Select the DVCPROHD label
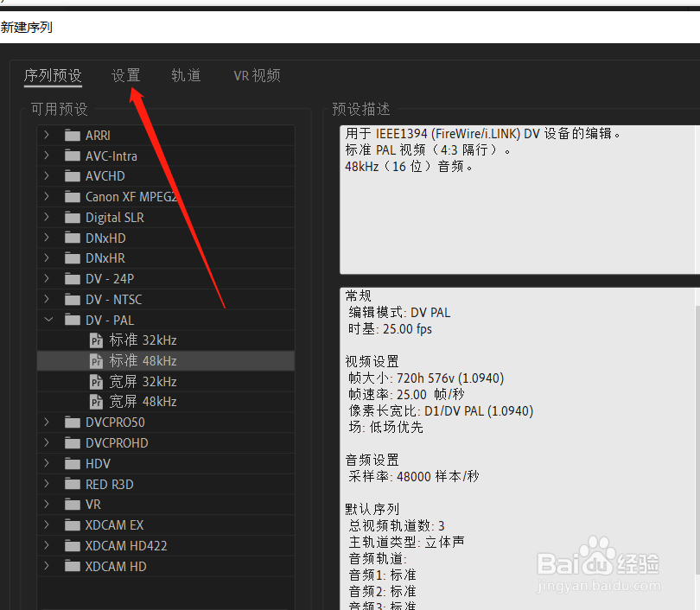The image size is (700, 610). coord(117,442)
